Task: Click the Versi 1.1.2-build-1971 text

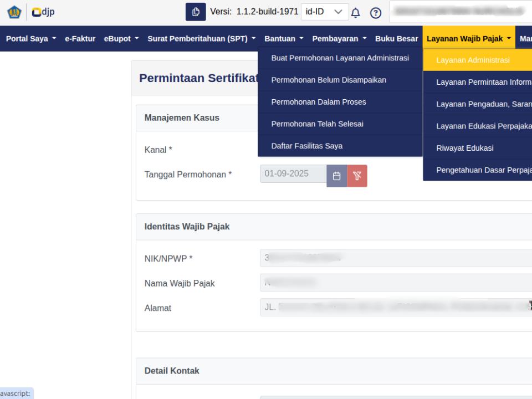Action: (254, 12)
